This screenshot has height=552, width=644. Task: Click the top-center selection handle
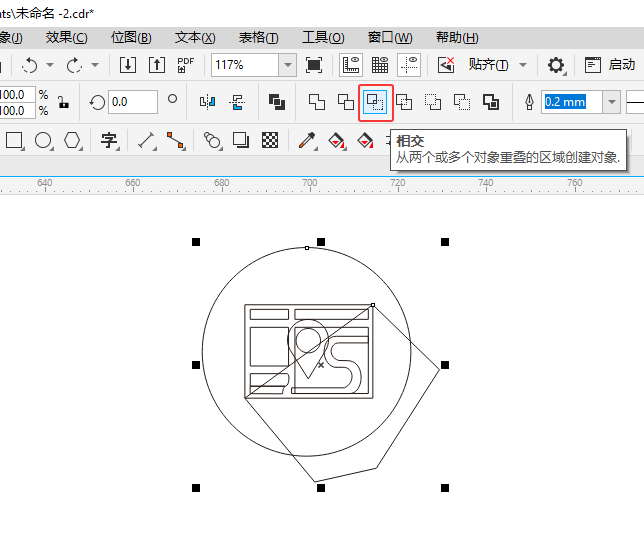321,242
